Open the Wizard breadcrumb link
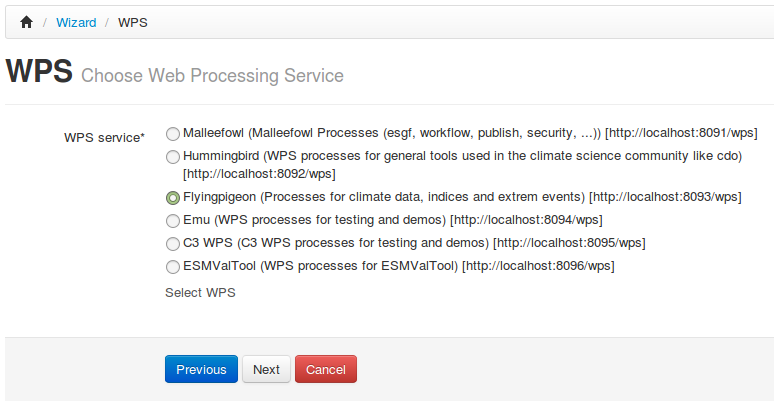 click(x=76, y=23)
